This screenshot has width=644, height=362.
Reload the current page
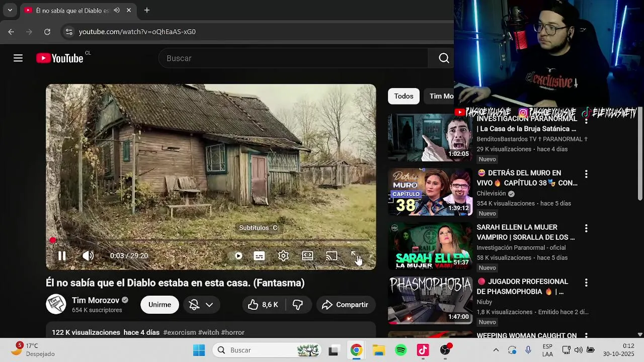click(47, 32)
